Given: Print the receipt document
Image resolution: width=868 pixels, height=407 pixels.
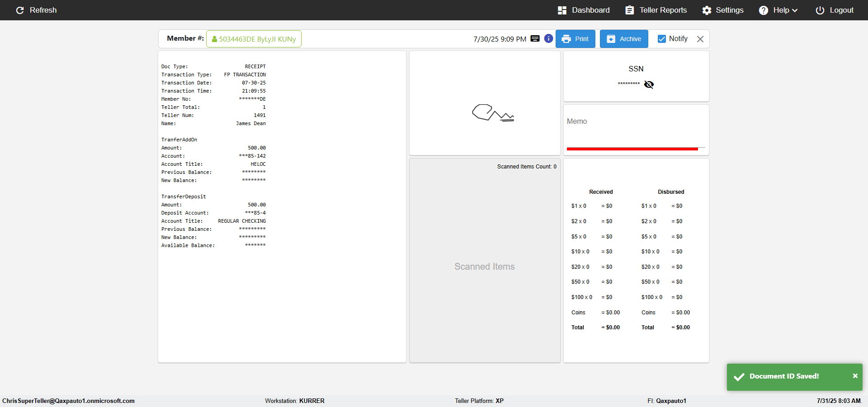Looking at the screenshot, I should tap(575, 39).
